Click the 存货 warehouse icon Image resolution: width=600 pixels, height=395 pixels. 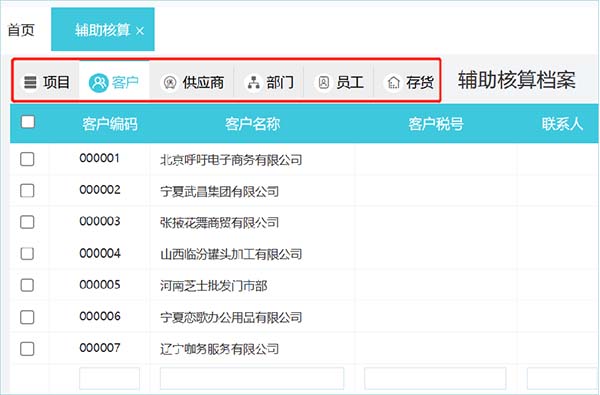tap(393, 82)
